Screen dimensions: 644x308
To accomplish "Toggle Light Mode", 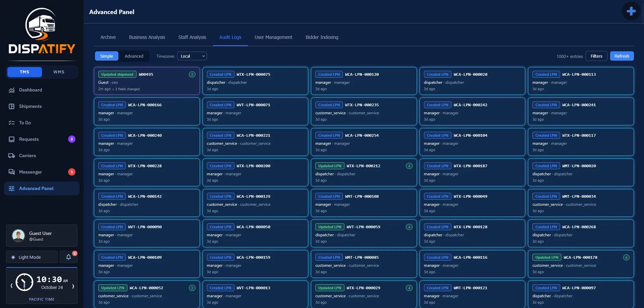I will click(x=32, y=257).
